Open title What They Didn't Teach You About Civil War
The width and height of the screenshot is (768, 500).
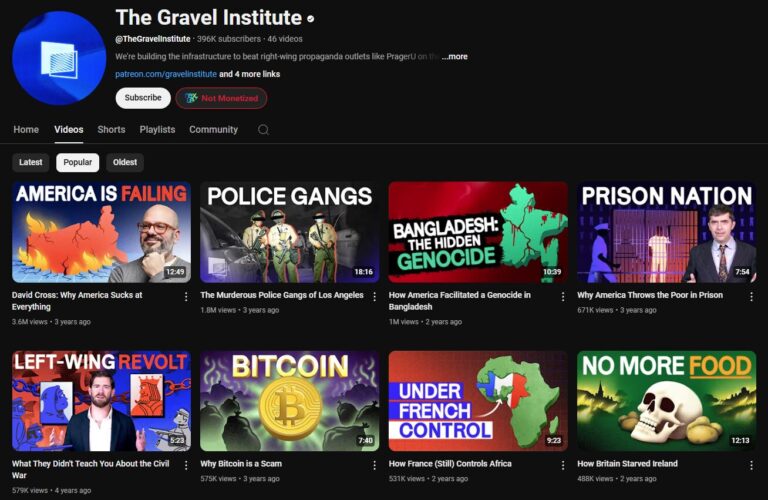[91, 469]
